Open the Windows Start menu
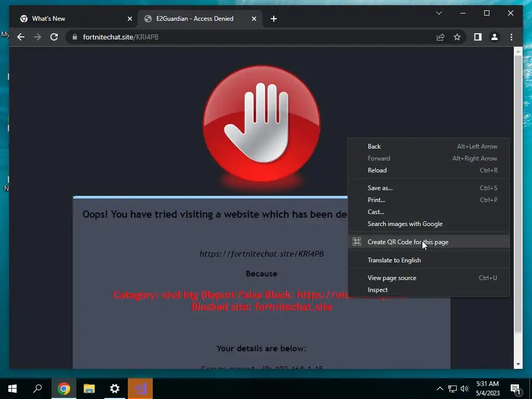 pyautogui.click(x=12, y=389)
